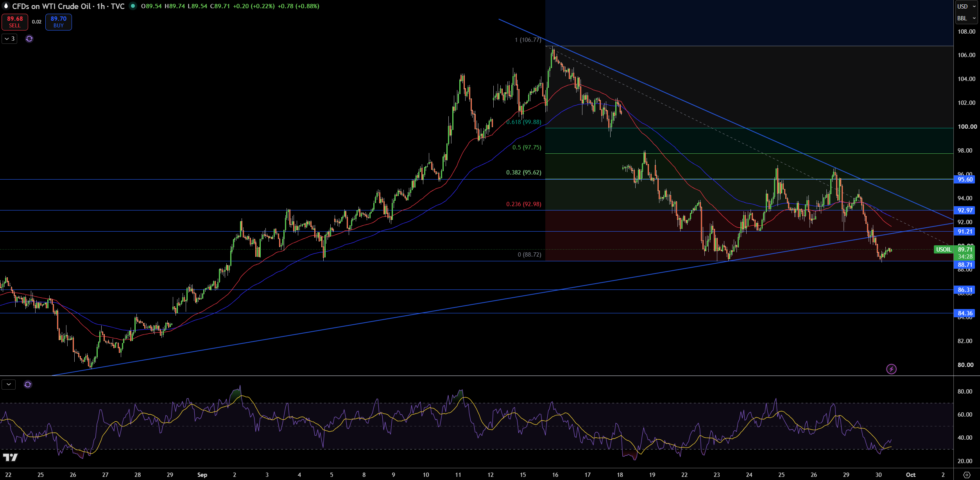Viewport: 980px width, 480px height.
Task: Click the Fibonacci 0 (88.72) level label
Action: (530, 255)
